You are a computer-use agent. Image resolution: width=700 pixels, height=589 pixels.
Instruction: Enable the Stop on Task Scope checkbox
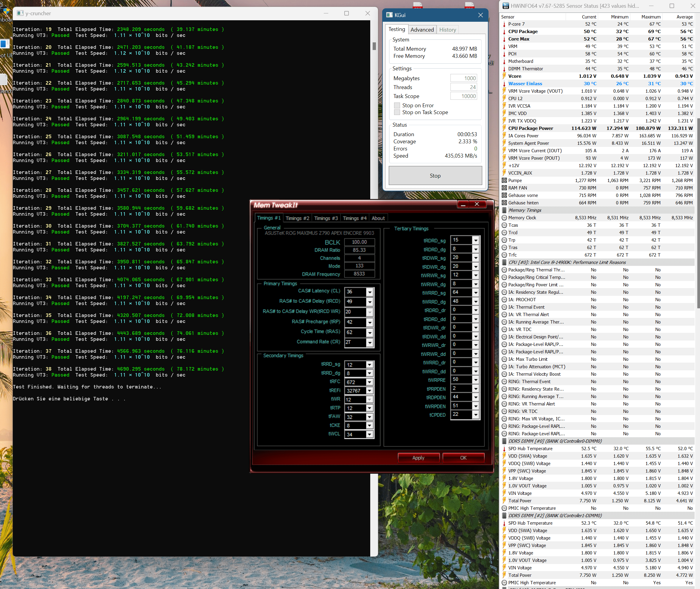[x=397, y=113]
